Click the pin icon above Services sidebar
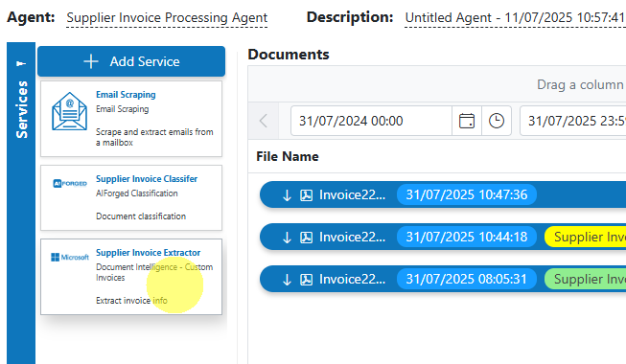This screenshot has width=626, height=364. coord(21,63)
